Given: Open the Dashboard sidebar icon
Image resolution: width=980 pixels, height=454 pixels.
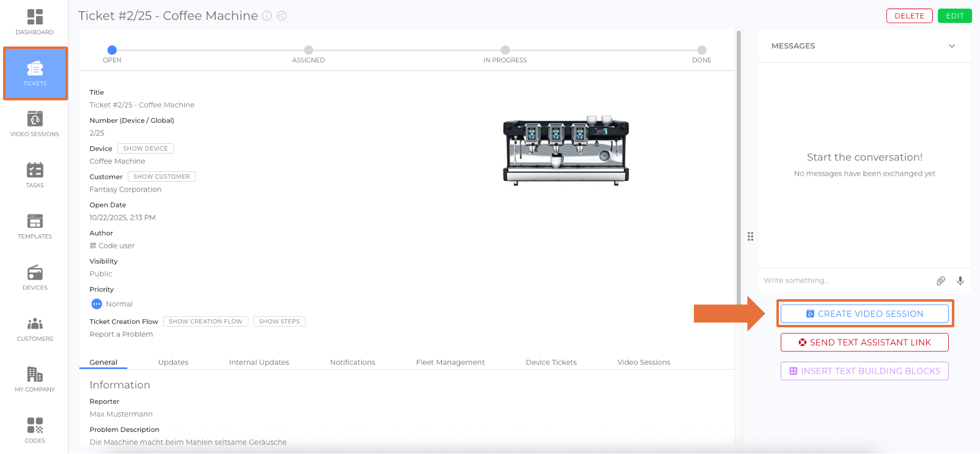Looking at the screenshot, I should tap(35, 22).
